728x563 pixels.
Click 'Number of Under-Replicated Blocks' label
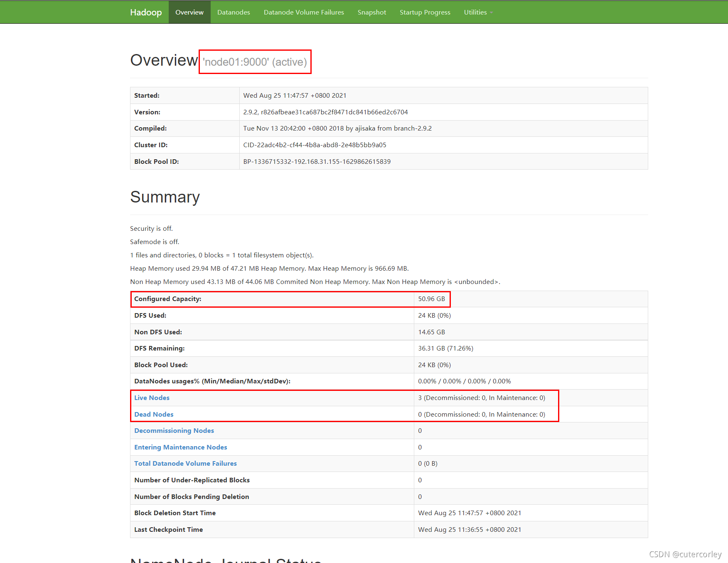pyautogui.click(x=192, y=480)
